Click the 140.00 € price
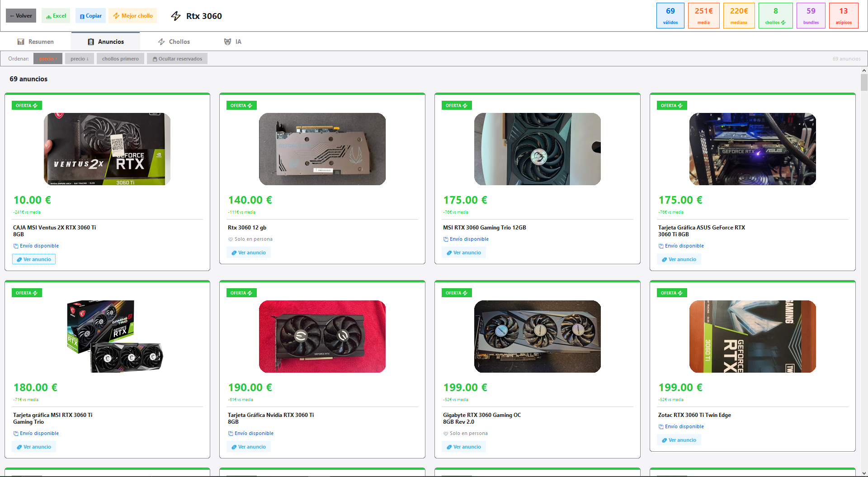Image resolution: width=868 pixels, height=477 pixels. (x=250, y=200)
